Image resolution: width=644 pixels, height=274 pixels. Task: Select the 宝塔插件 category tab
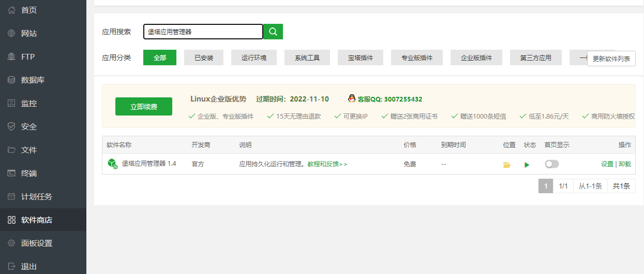361,57
